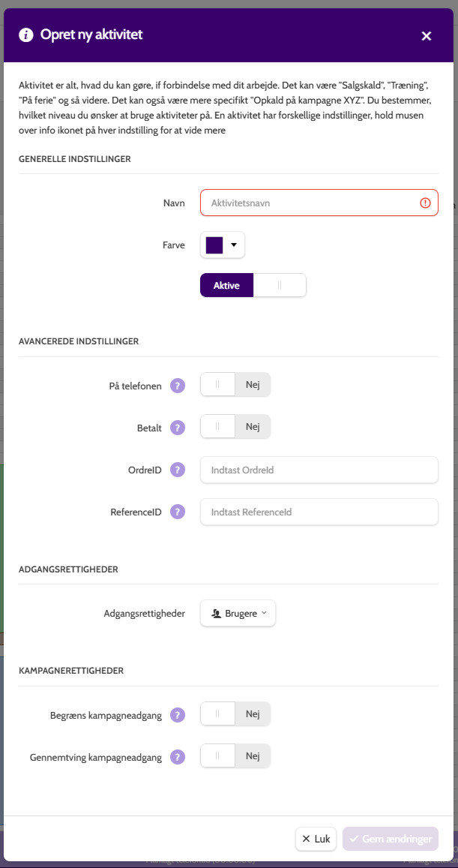Click the help icon next to OrdreID
Viewport: 458px width, 868px height.
coord(177,470)
